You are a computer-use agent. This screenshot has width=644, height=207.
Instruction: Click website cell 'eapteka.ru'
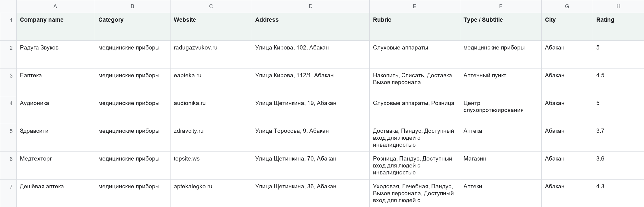[211, 82]
